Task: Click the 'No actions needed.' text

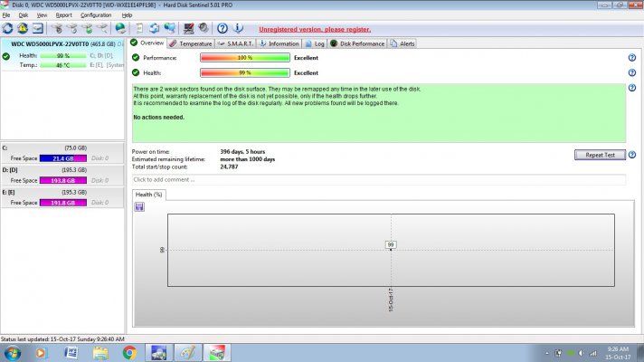Action: tap(159, 117)
